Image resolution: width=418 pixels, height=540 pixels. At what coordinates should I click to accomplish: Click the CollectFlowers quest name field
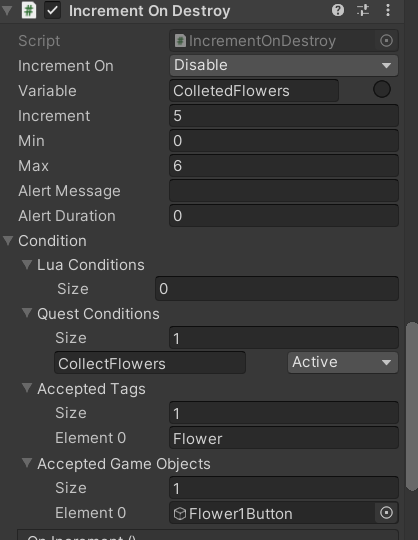150,363
